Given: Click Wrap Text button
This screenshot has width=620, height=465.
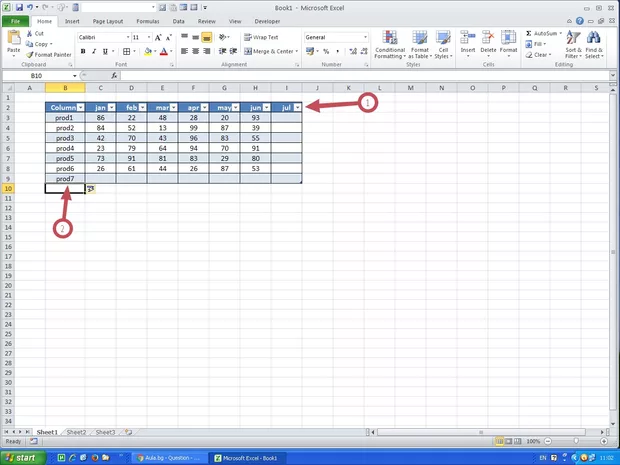Looking at the screenshot, I should pos(261,37).
